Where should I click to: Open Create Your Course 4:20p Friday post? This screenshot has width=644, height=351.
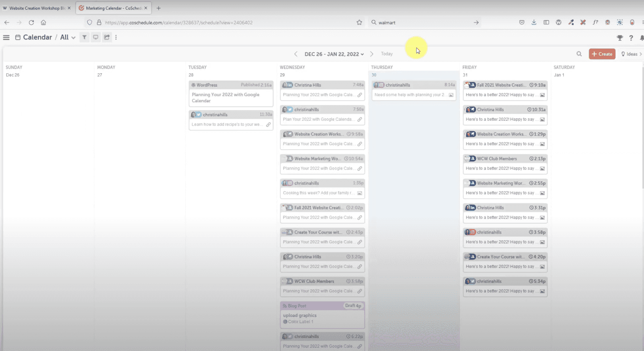coord(505,262)
